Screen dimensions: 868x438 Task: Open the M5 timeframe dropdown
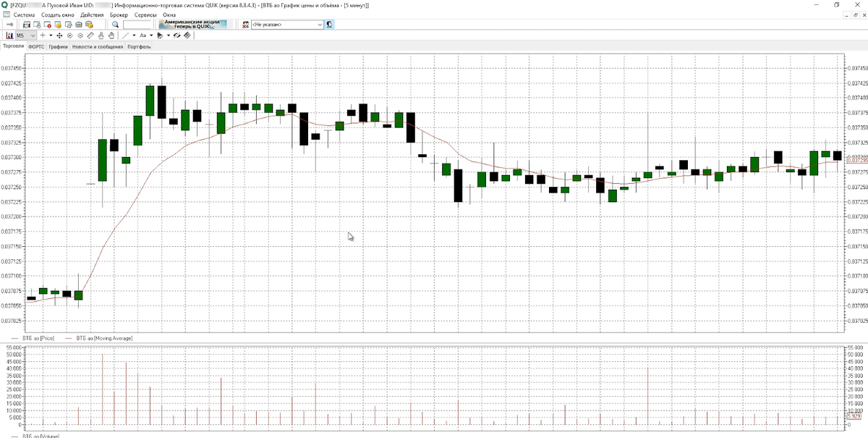(26, 35)
